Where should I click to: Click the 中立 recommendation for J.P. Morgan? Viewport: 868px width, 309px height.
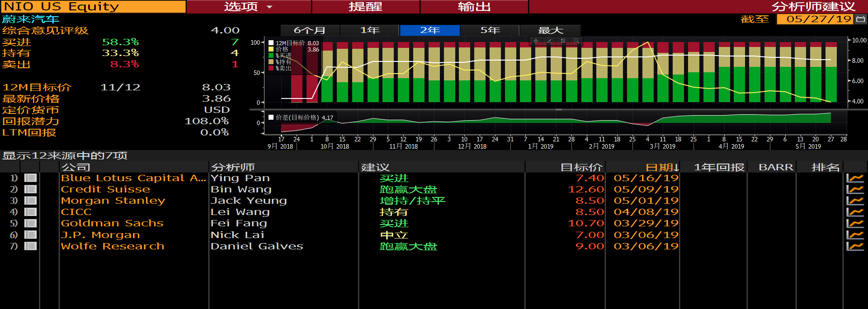394,235
